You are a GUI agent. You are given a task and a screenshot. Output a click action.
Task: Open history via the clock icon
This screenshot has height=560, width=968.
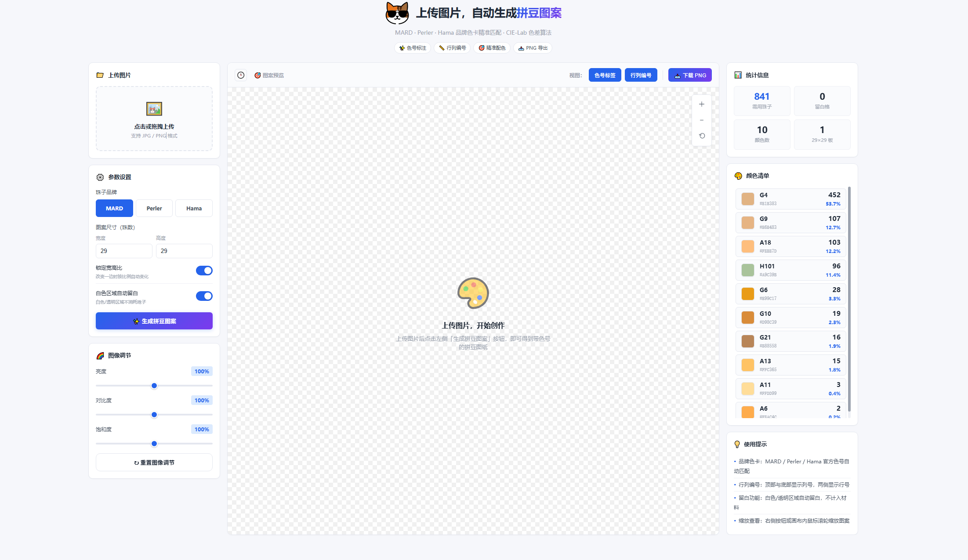coord(241,75)
